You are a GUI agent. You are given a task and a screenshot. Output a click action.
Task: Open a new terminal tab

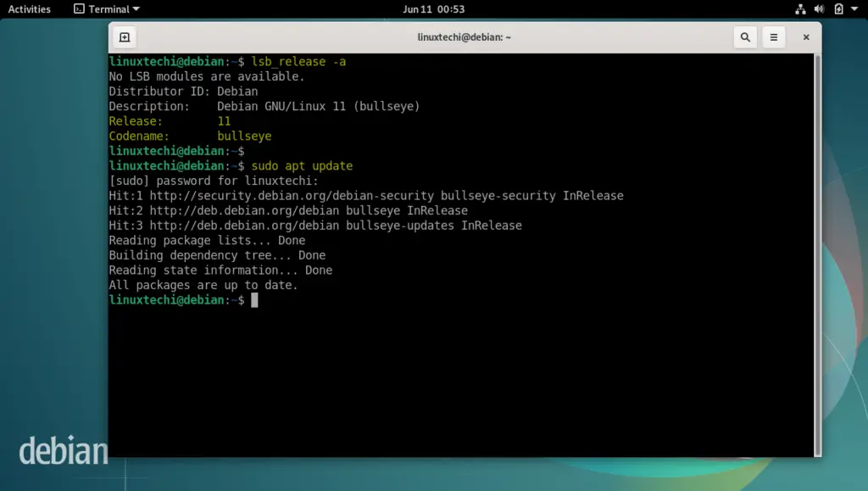(125, 37)
